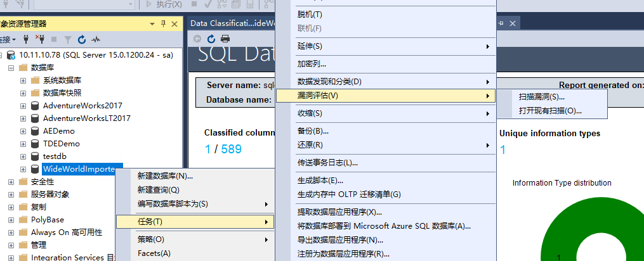The image size is (644, 261).
Task: Expand the 系统数据库 node
Action: (23, 80)
